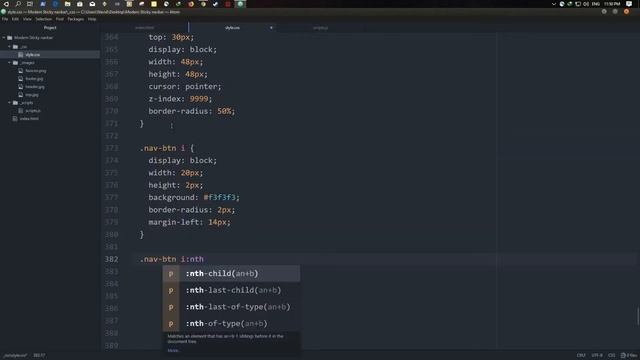The height and width of the screenshot is (360, 640).
Task: Click the system clock in the tray
Action: (x=612, y=4)
